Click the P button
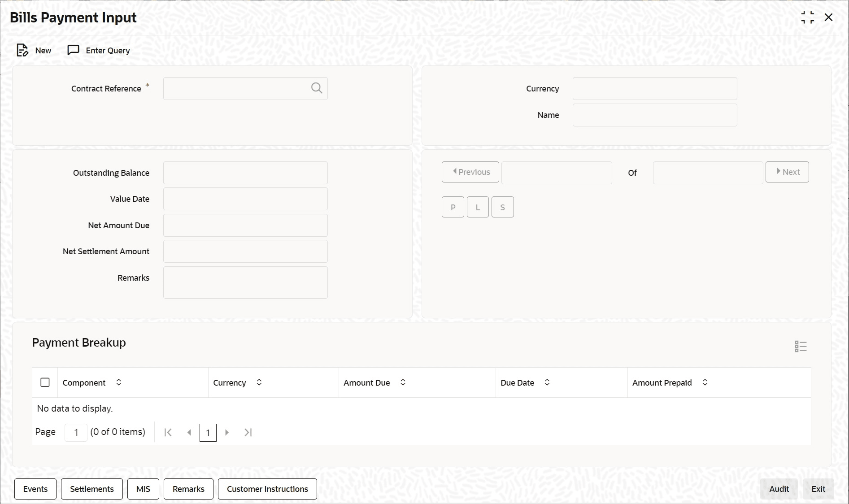This screenshot has height=504, width=849. point(453,207)
